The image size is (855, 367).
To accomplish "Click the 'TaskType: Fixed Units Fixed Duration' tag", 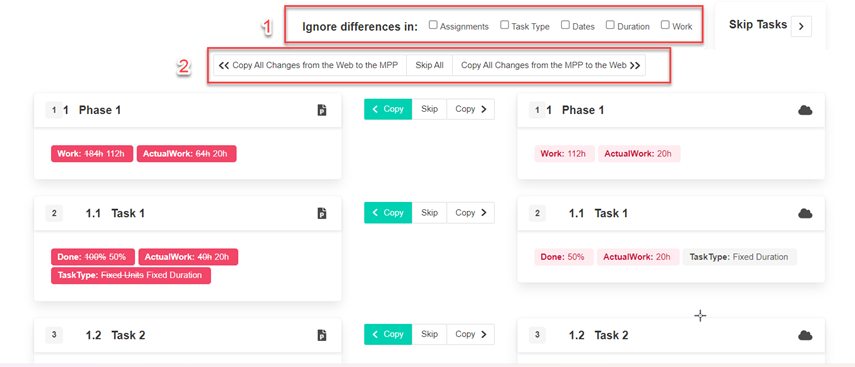I will click(x=131, y=275).
